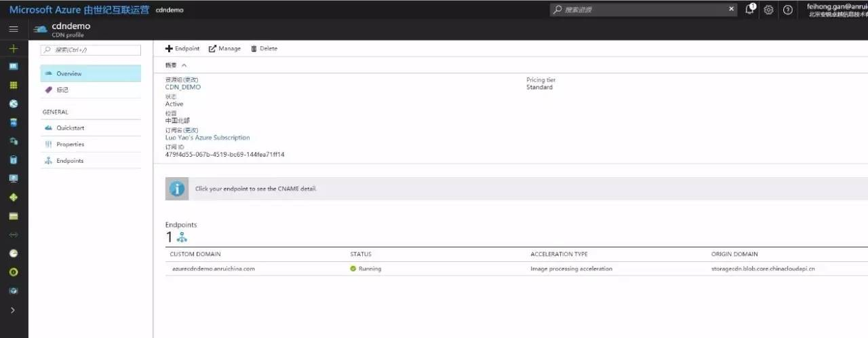Screen dimensions: 868x338
Task: Open the feihong.gan account menu
Action: 837,10
